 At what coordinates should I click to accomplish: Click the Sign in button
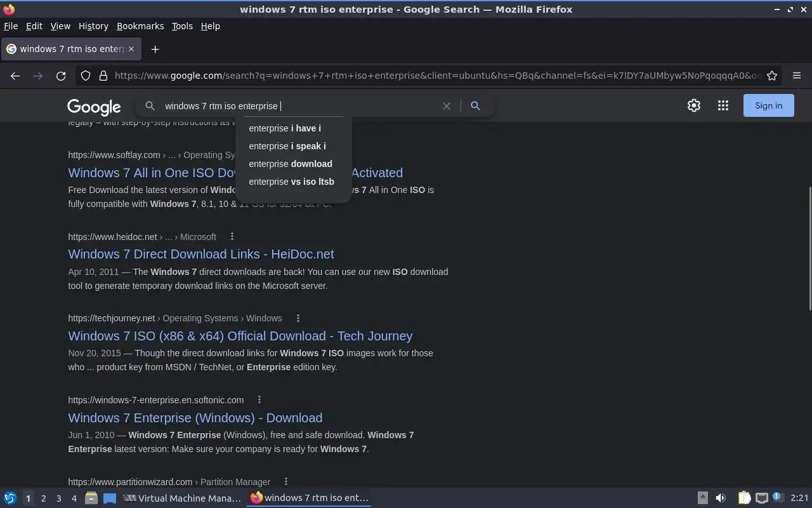768,106
